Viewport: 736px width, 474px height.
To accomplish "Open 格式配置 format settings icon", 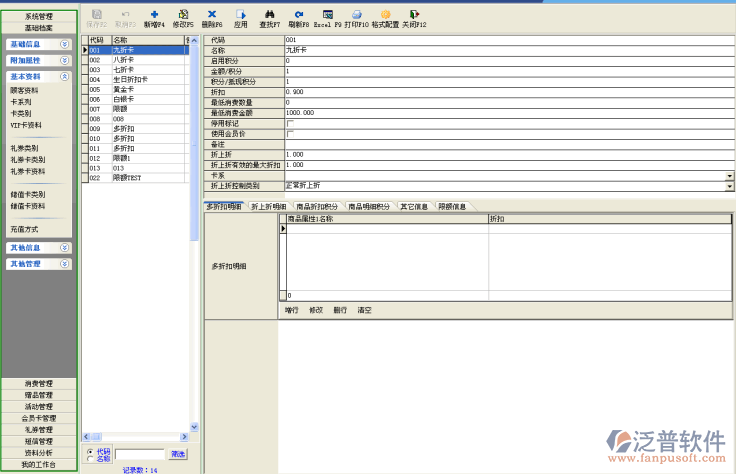I will point(385,13).
